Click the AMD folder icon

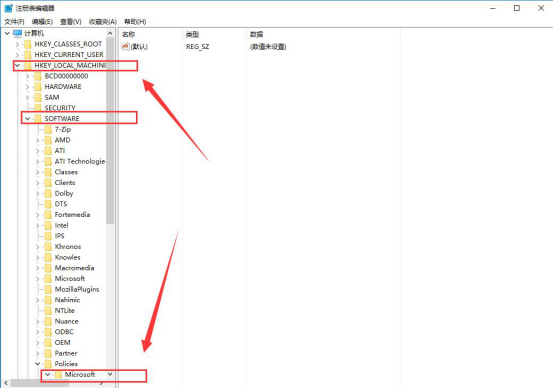[x=48, y=140]
